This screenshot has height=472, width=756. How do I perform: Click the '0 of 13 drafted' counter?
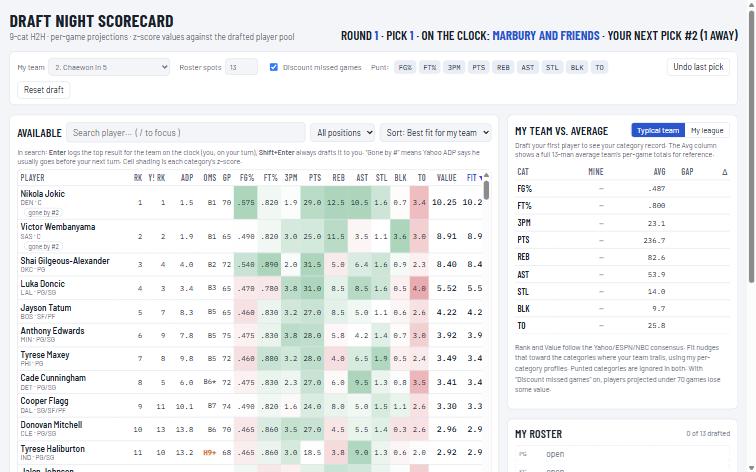tap(708, 433)
